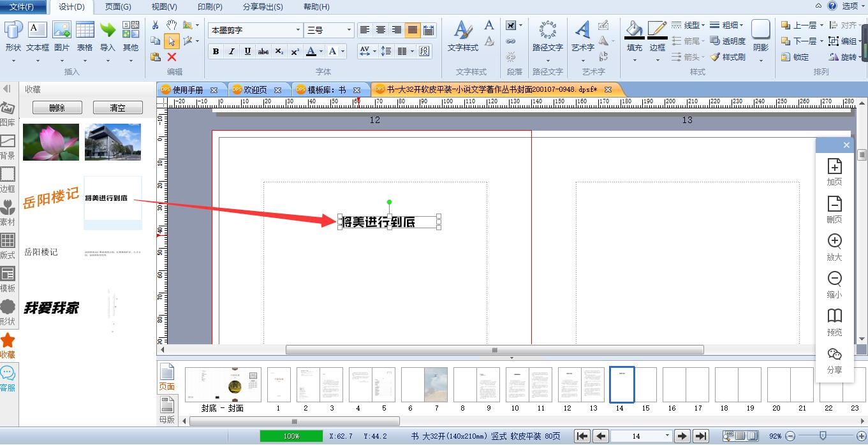Viewport: 868px width, 445px height.
Task: Expand the 上一层 bring forward dropdown
Action: click(x=821, y=25)
